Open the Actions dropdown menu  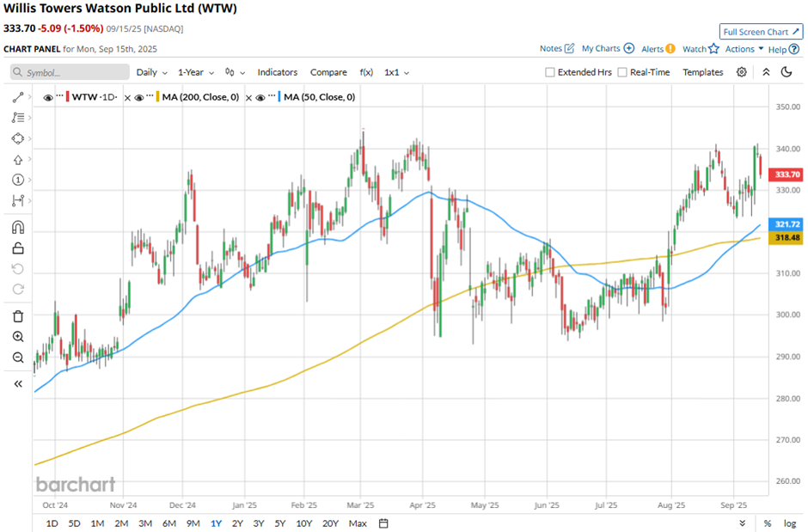[744, 49]
